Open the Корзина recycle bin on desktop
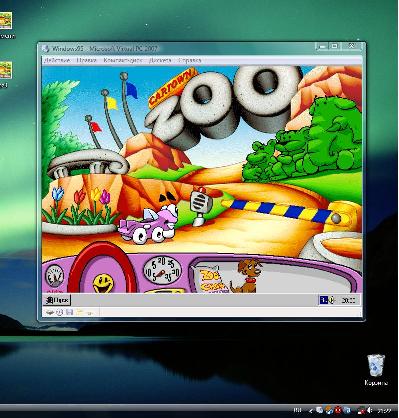Screen dimensions: 399x418 [376, 370]
